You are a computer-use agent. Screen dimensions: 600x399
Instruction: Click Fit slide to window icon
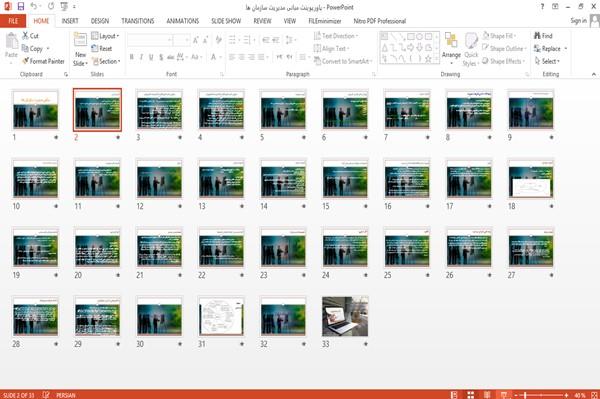pyautogui.click(x=595, y=395)
